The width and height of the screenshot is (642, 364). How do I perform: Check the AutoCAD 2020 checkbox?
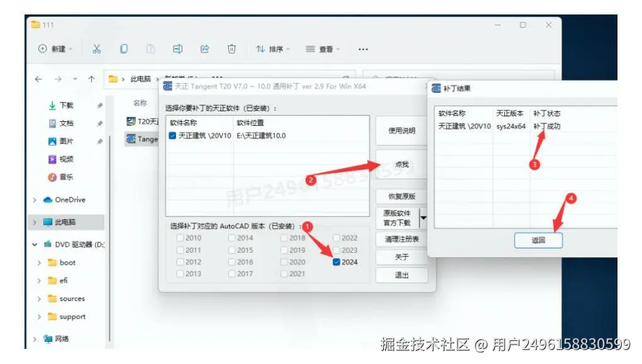coord(284,262)
